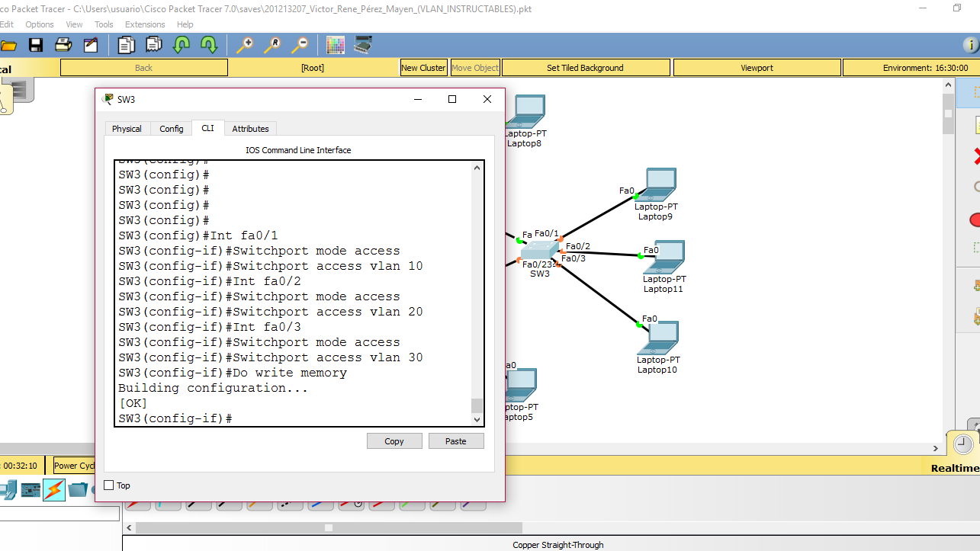Click the Undo green arrow icon
Image resolution: width=980 pixels, height=551 pixels.
pyautogui.click(x=181, y=45)
